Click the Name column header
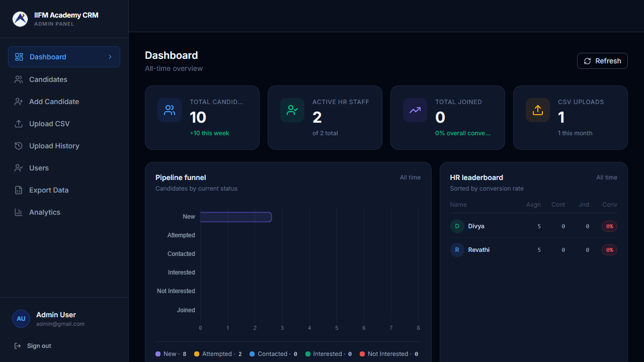This screenshot has width=644, height=362. pos(458,205)
